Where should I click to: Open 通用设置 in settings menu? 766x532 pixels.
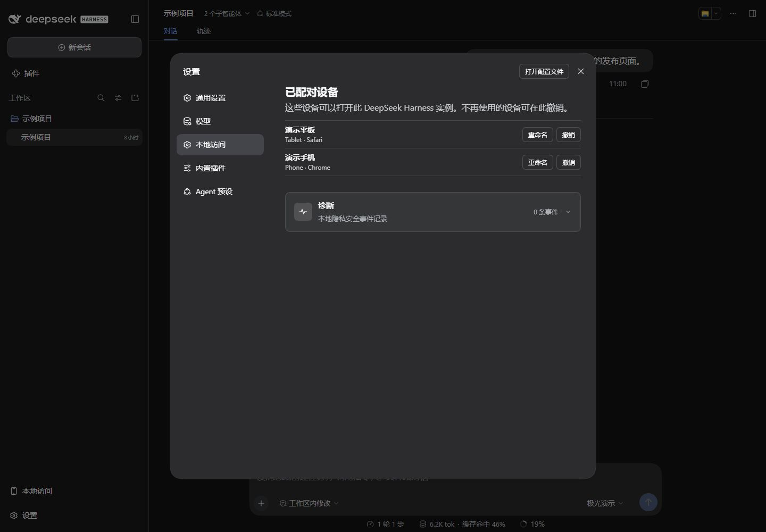pyautogui.click(x=220, y=98)
